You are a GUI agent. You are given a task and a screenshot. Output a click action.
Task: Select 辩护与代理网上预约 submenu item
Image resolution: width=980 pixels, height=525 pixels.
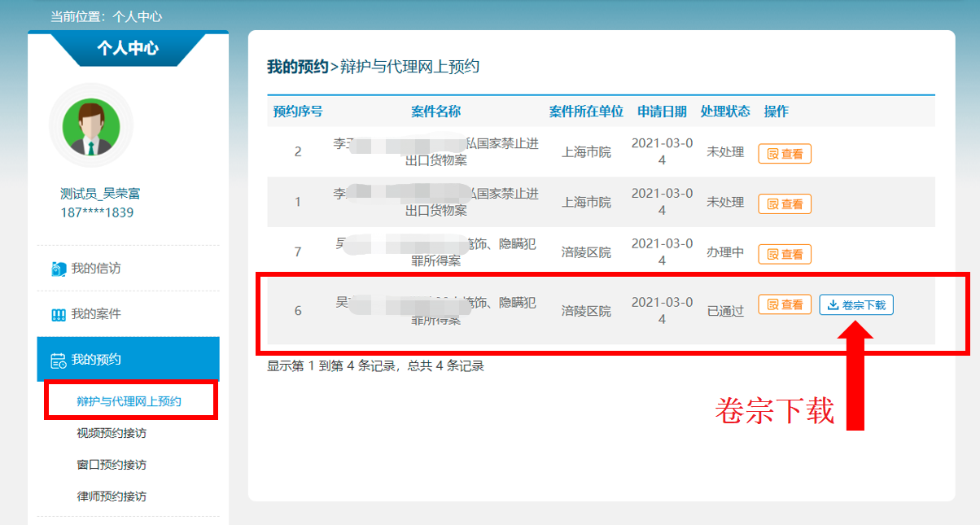(129, 401)
